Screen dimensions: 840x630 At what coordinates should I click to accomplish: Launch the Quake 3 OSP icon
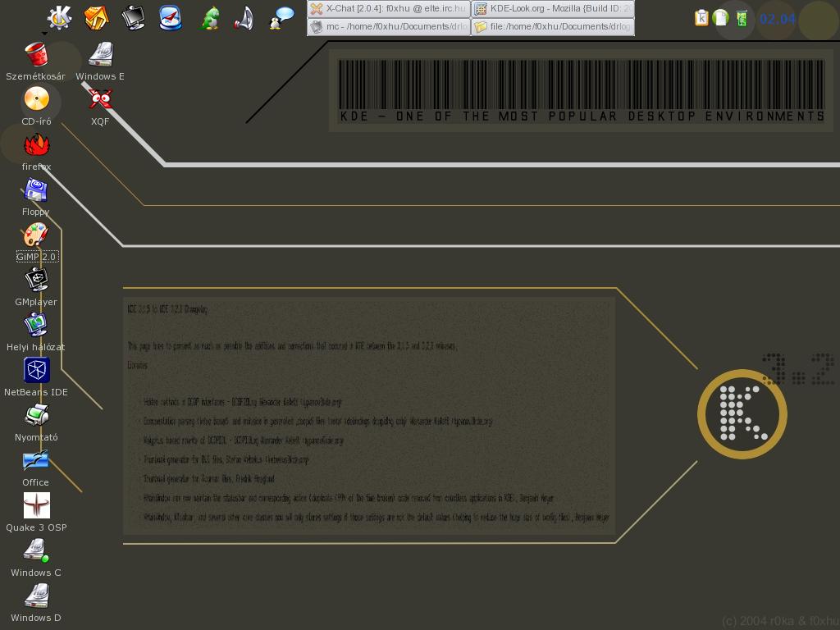click(x=36, y=505)
